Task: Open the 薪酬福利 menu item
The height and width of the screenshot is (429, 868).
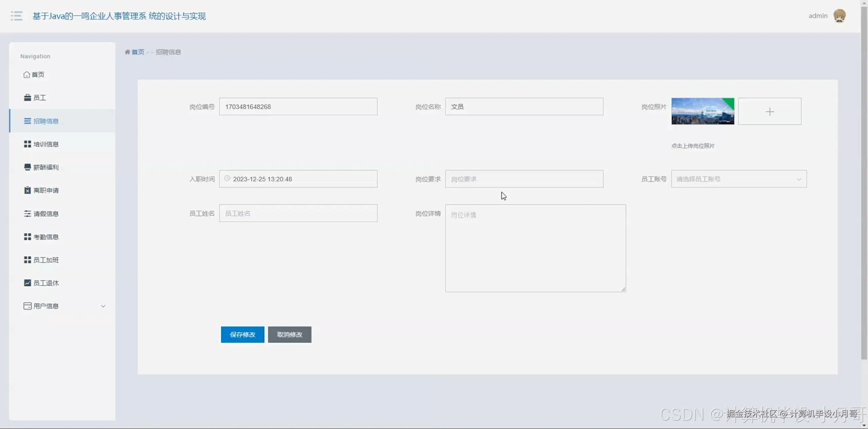Action: [46, 167]
